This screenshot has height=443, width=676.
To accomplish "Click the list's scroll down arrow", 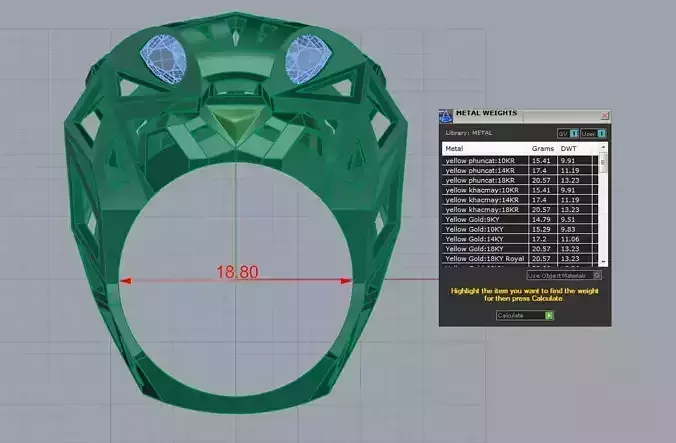I will (x=603, y=262).
